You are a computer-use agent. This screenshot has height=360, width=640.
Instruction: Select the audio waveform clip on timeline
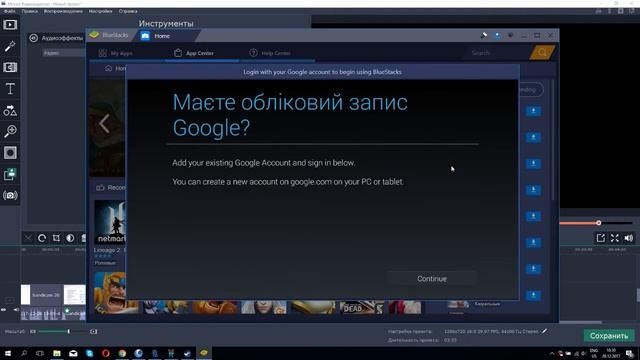41,313
